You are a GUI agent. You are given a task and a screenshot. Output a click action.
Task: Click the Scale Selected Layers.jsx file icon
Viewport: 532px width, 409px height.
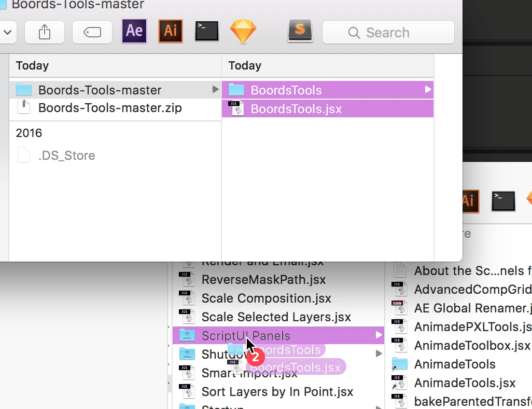187,316
